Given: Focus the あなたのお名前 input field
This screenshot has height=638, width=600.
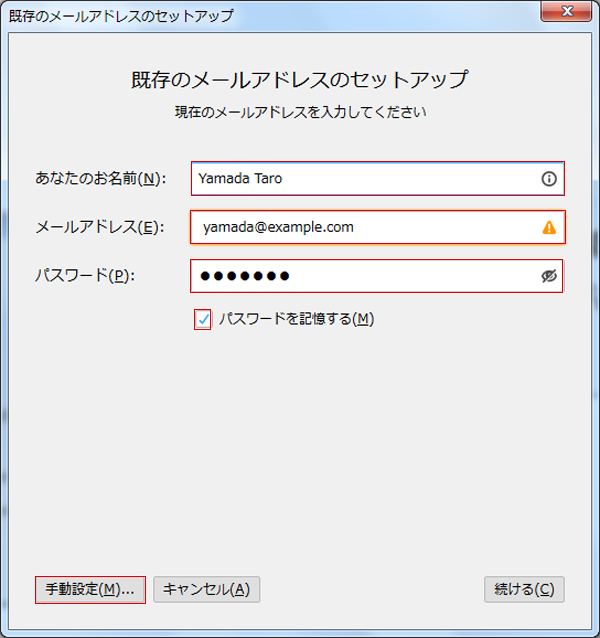Looking at the screenshot, I should click(x=360, y=179).
